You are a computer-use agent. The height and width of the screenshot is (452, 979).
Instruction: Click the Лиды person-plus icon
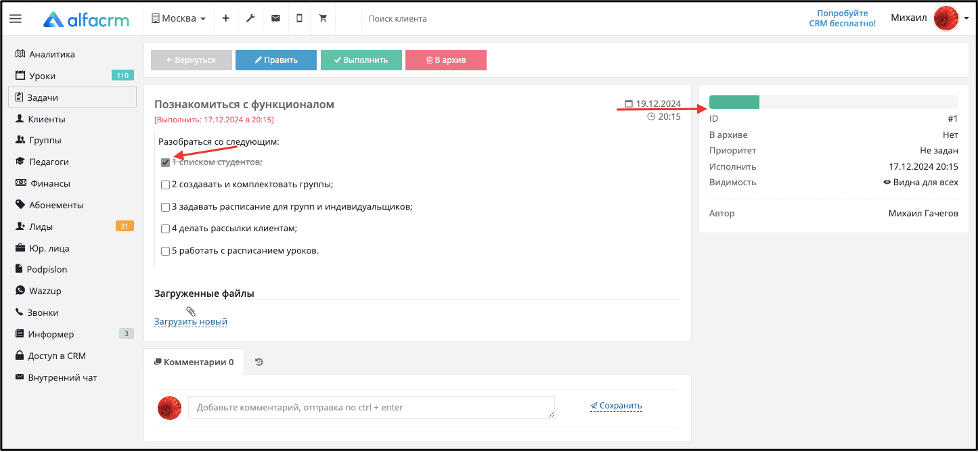tap(19, 226)
